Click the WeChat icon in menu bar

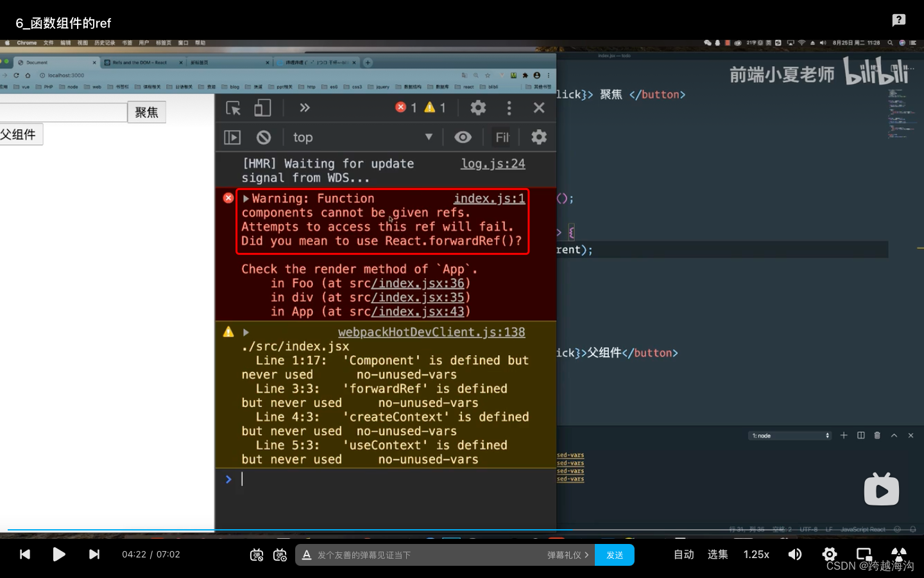pyautogui.click(x=708, y=43)
